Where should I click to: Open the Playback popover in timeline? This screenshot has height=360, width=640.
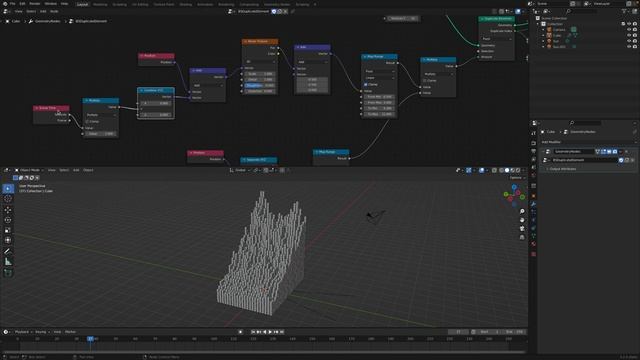[x=23, y=332]
